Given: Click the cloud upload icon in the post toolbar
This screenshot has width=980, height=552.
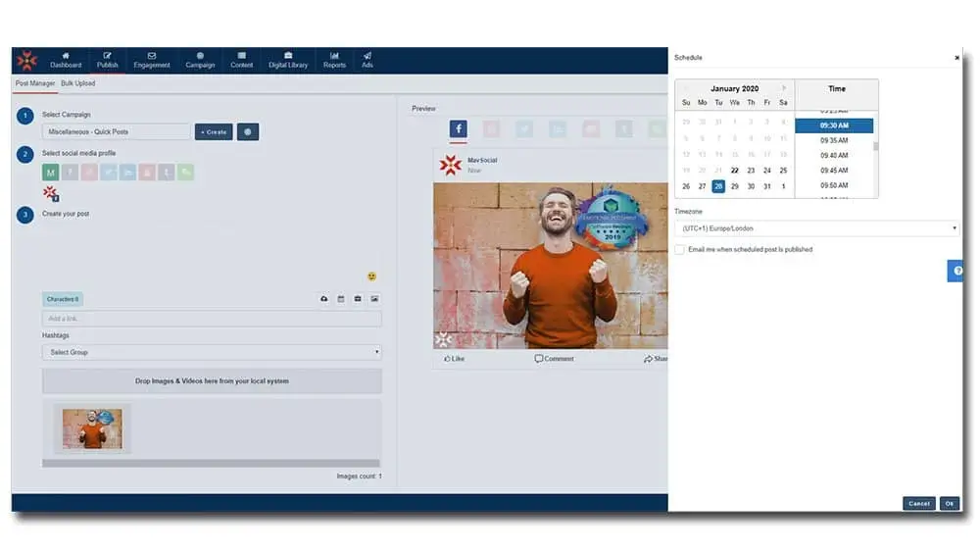Looking at the screenshot, I should pos(323,299).
